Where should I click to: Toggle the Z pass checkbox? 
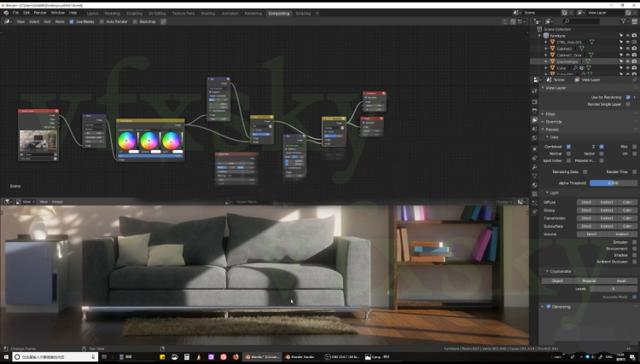pos(602,147)
